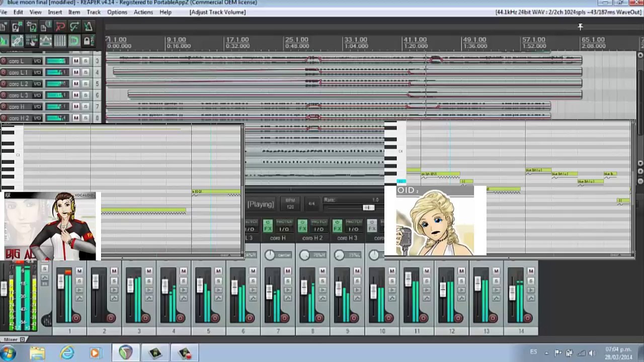Click the playback Rate slider handle

[369, 208]
